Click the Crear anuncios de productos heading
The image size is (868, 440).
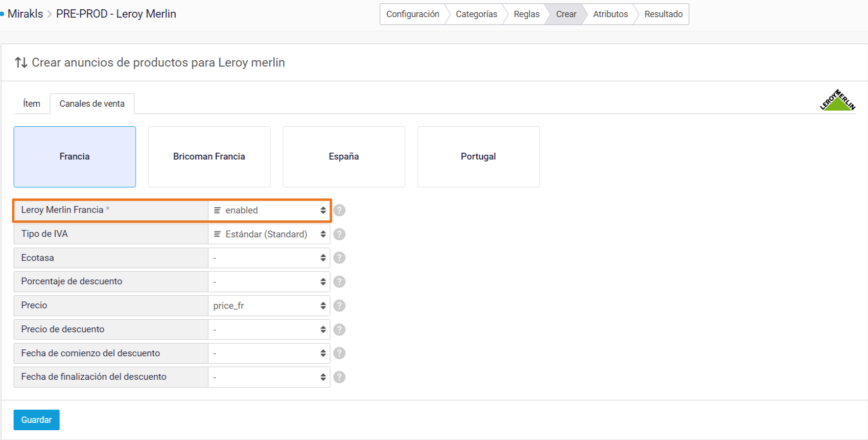[158, 63]
